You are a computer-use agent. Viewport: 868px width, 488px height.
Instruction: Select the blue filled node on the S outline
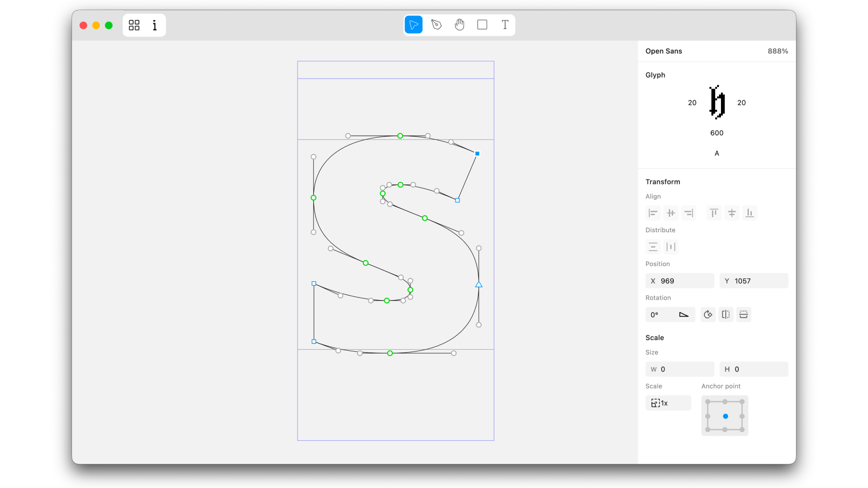tap(477, 154)
